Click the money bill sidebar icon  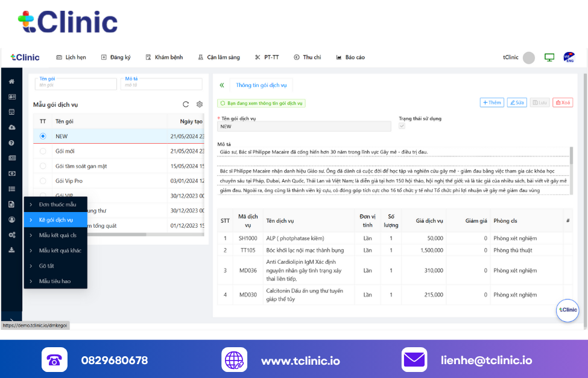click(11, 173)
